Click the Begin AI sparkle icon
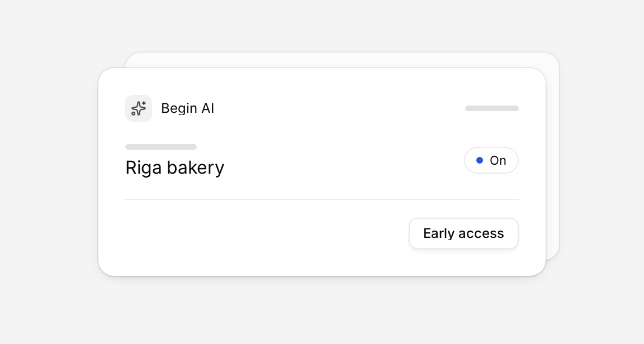The width and height of the screenshot is (644, 344). coord(139,108)
